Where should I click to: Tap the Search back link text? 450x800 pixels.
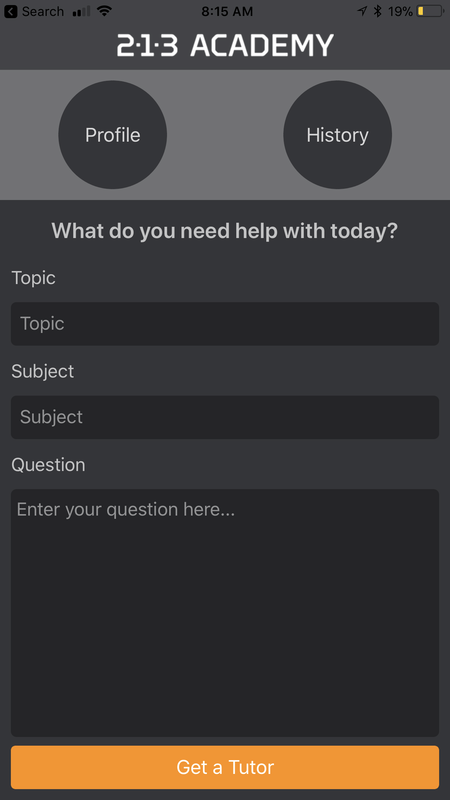tap(43, 11)
